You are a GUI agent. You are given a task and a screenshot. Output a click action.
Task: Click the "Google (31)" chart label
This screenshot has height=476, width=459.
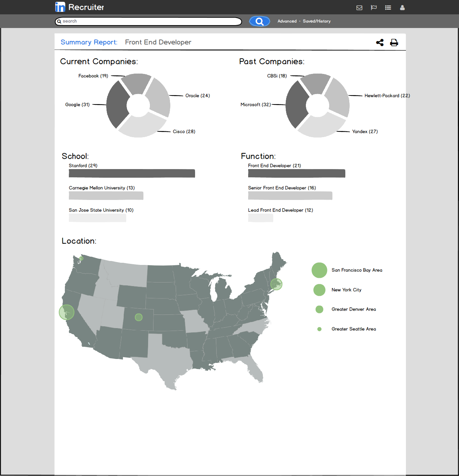pyautogui.click(x=77, y=105)
